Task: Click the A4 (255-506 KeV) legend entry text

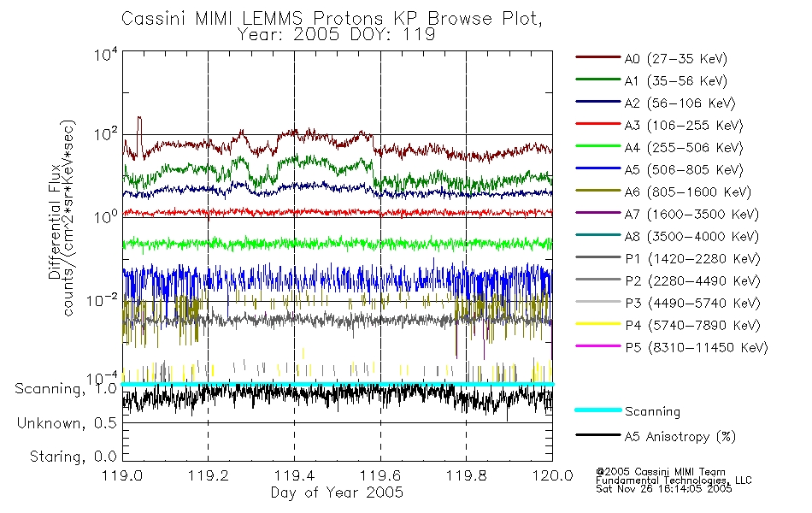Action: click(684, 148)
